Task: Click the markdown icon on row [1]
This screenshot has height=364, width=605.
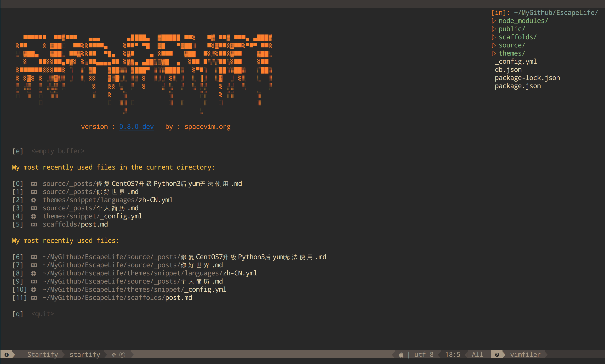Action: (x=34, y=192)
